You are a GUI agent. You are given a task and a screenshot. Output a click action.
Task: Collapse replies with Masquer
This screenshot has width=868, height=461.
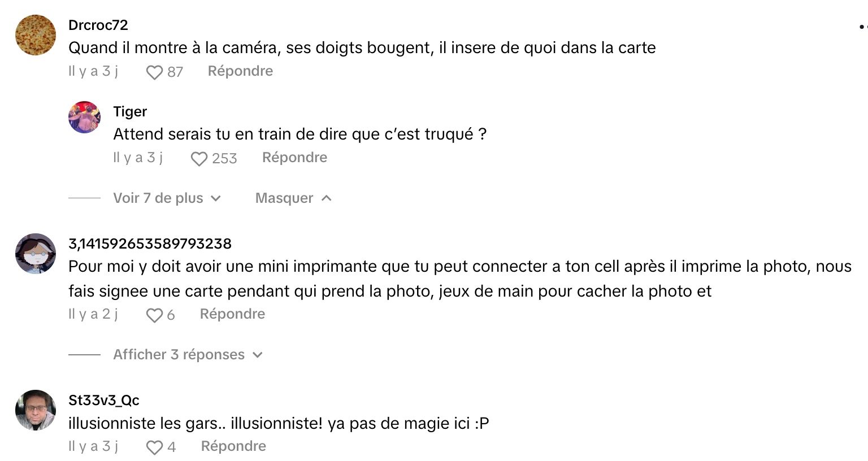pyautogui.click(x=293, y=198)
